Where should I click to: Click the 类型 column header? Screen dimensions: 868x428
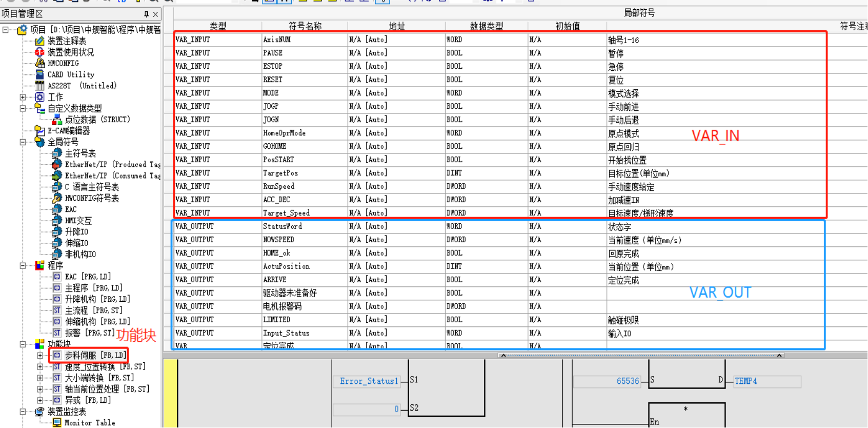(x=218, y=26)
